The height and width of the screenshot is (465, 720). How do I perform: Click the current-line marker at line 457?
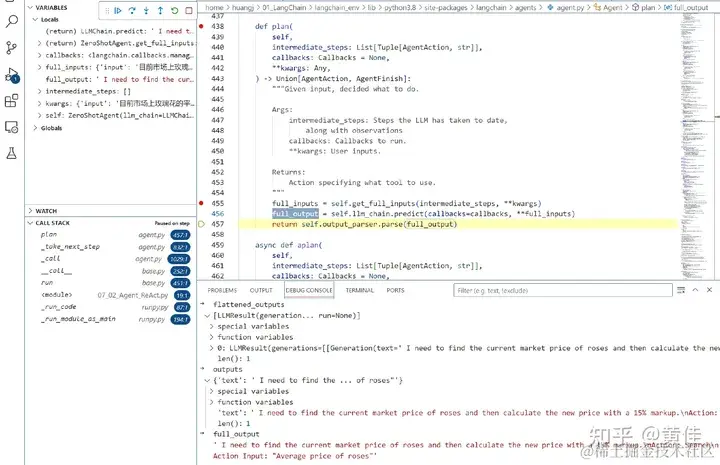(201, 224)
